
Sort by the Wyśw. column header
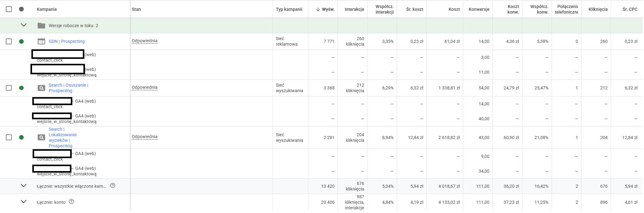[x=325, y=9]
